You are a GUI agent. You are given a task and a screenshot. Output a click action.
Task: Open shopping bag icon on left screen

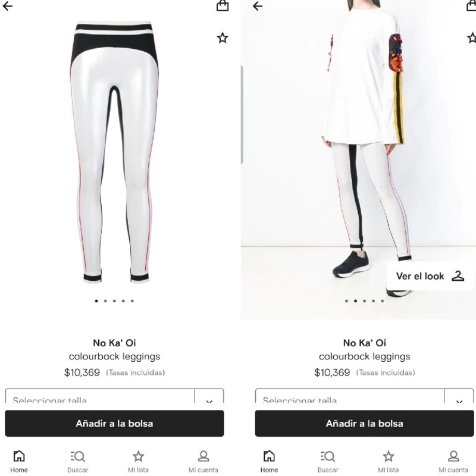222,5
